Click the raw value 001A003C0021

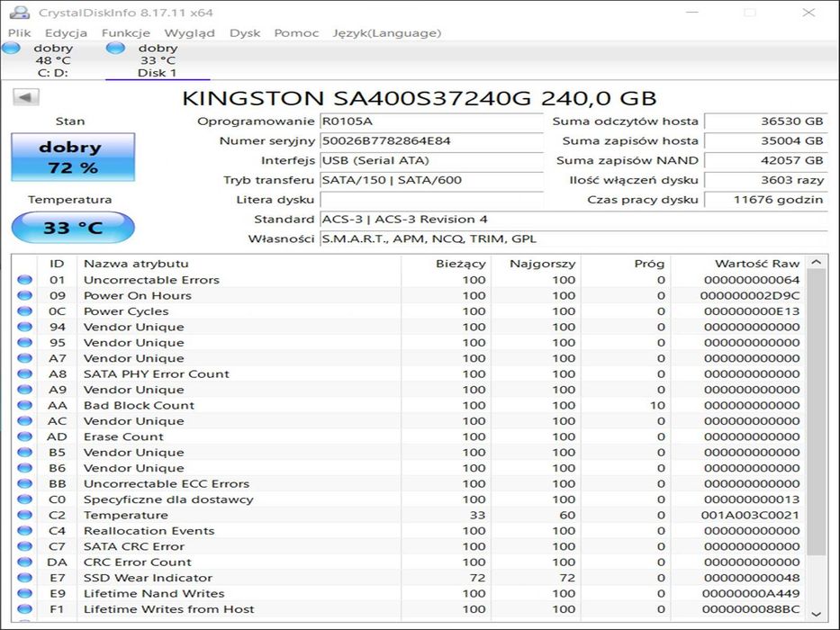[x=750, y=515]
